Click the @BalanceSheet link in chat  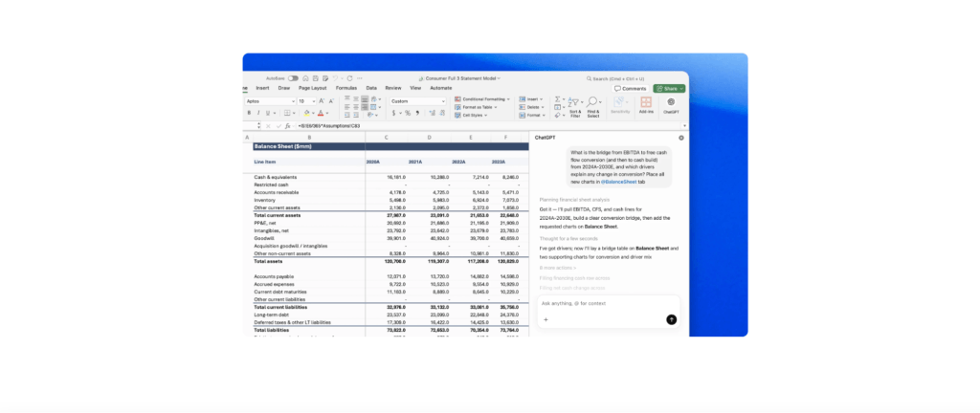[x=619, y=182]
